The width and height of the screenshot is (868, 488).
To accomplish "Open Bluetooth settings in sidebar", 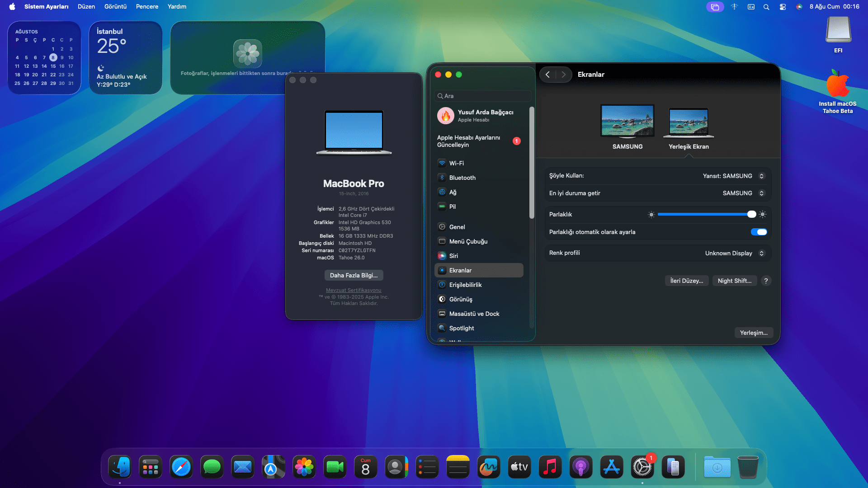I will [x=462, y=178].
